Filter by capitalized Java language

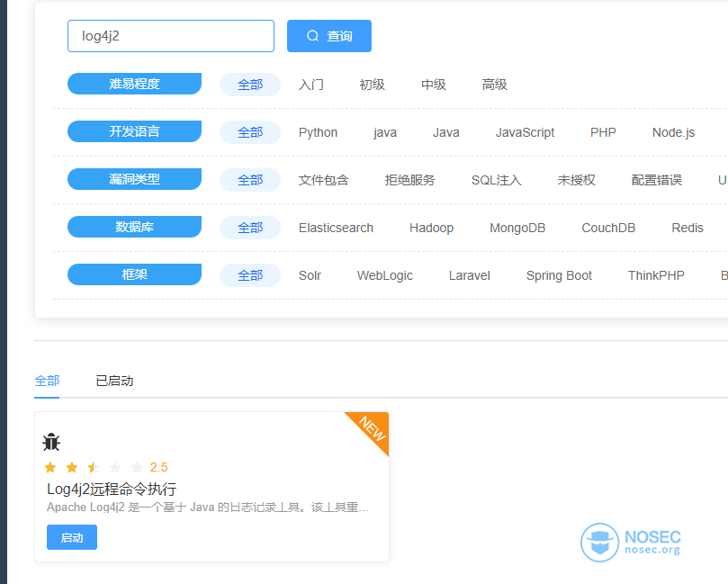[x=446, y=133]
